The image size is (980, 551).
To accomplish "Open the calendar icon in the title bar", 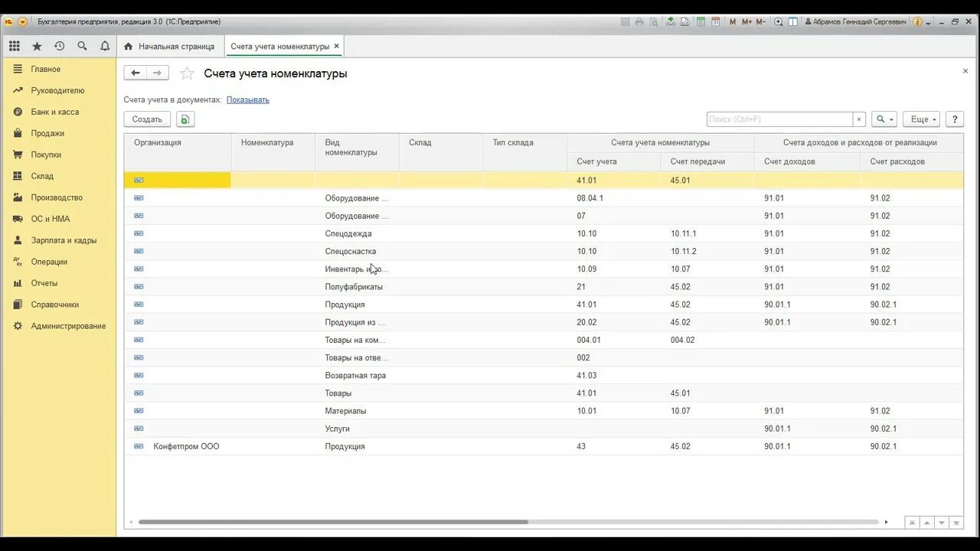I will point(715,22).
